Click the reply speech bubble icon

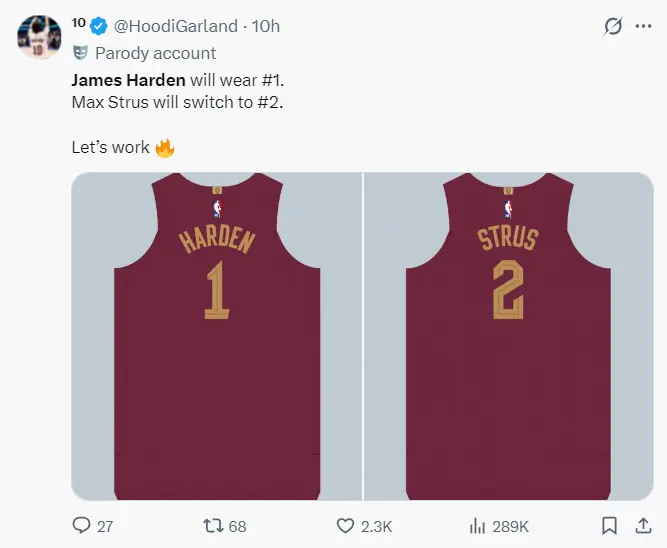(x=82, y=525)
